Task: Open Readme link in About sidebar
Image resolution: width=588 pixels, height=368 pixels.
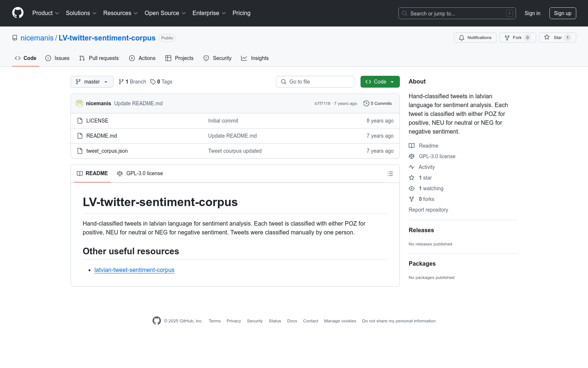Action: pyautogui.click(x=423, y=146)
